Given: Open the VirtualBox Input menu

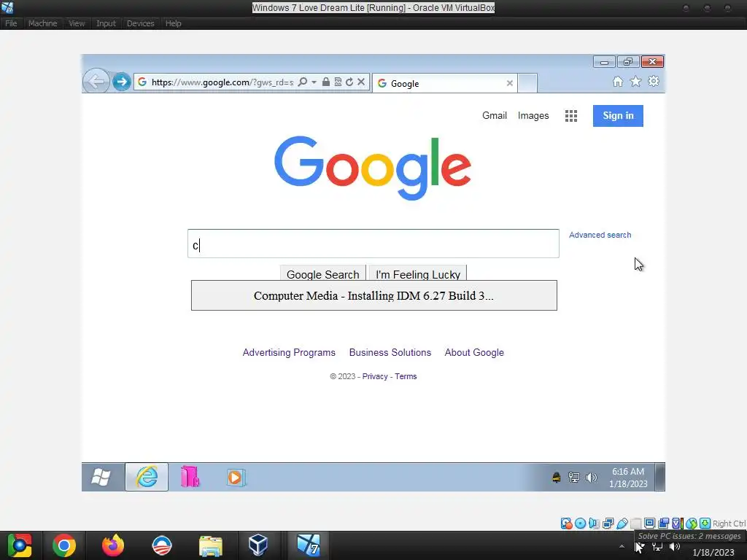Looking at the screenshot, I should (106, 23).
